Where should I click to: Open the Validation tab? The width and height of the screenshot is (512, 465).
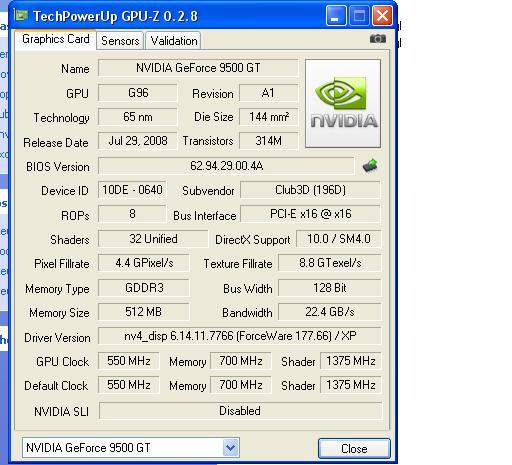174,41
